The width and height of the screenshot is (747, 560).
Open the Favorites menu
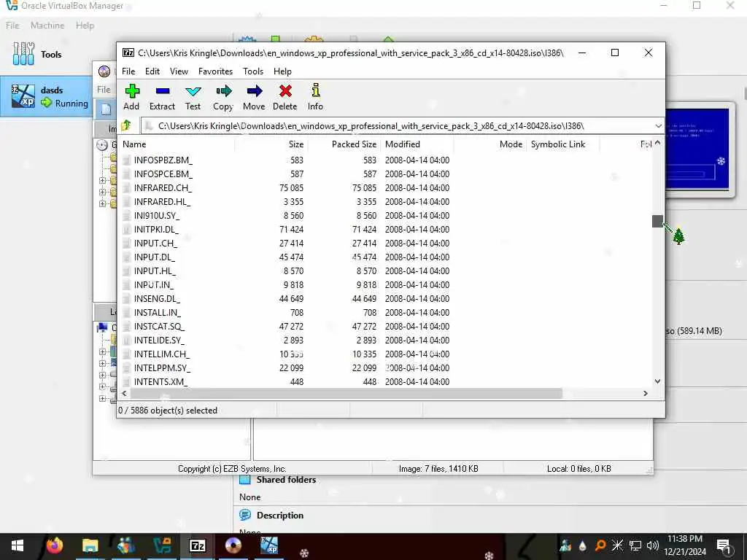click(x=215, y=71)
